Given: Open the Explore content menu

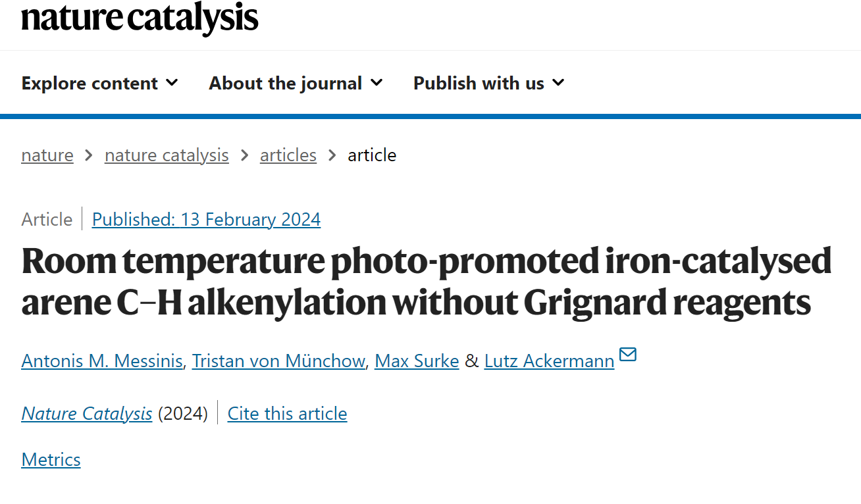Looking at the screenshot, I should click(99, 83).
